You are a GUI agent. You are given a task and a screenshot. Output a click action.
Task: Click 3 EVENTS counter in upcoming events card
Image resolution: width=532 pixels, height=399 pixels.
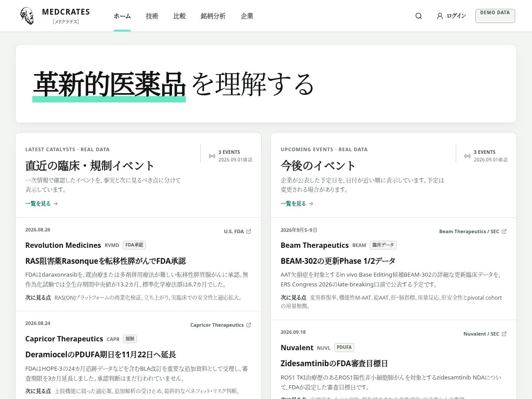[485, 152]
